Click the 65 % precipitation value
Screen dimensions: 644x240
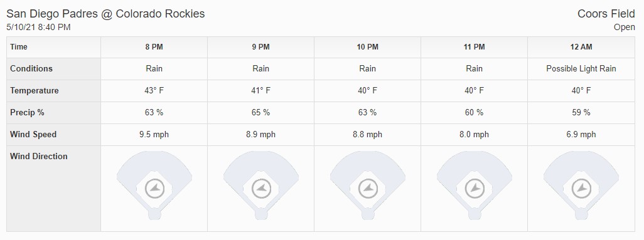click(x=261, y=112)
